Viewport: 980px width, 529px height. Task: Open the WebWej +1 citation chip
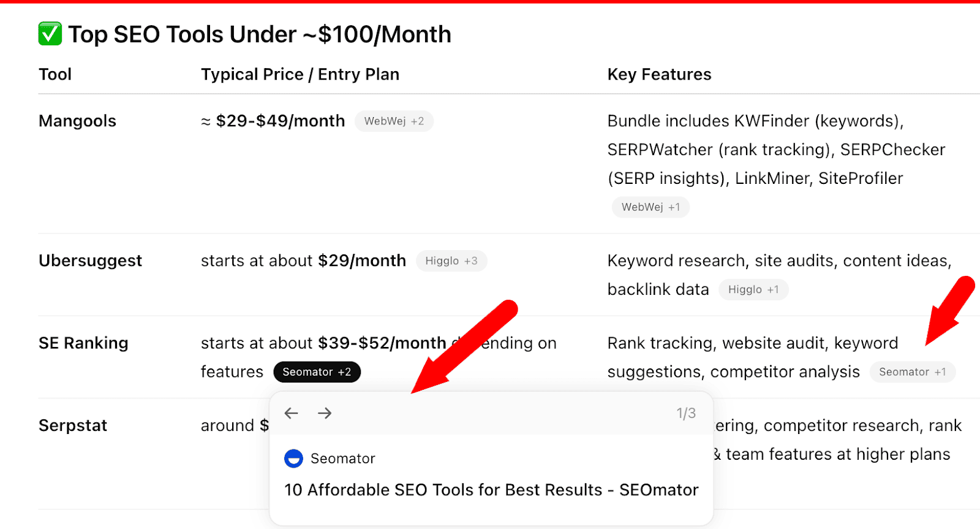coord(650,207)
